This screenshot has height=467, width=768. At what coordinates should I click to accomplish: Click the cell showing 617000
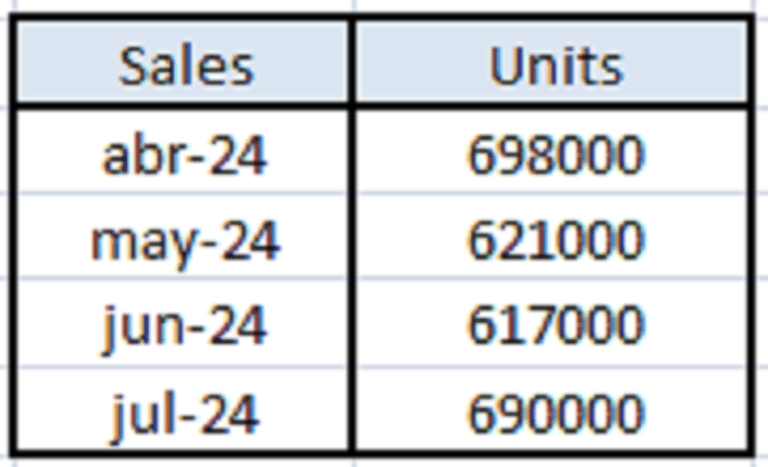[555, 327]
